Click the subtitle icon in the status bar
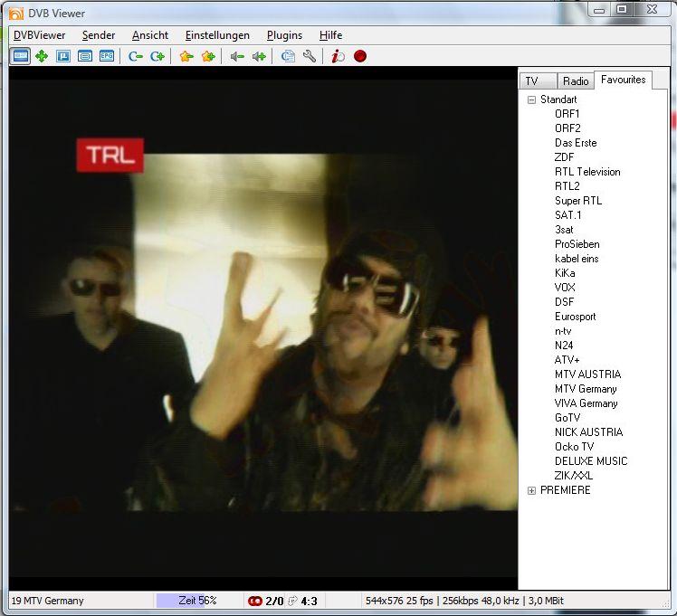This screenshot has width=677, height=616. 292,601
